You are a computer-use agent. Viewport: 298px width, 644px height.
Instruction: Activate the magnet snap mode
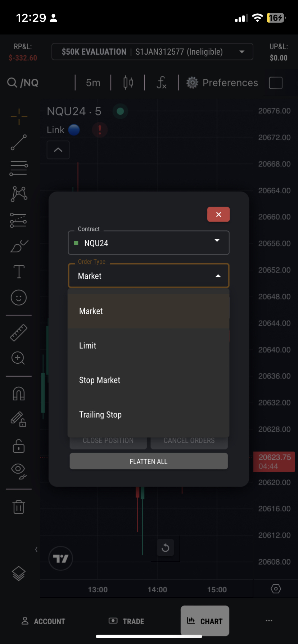click(x=19, y=394)
